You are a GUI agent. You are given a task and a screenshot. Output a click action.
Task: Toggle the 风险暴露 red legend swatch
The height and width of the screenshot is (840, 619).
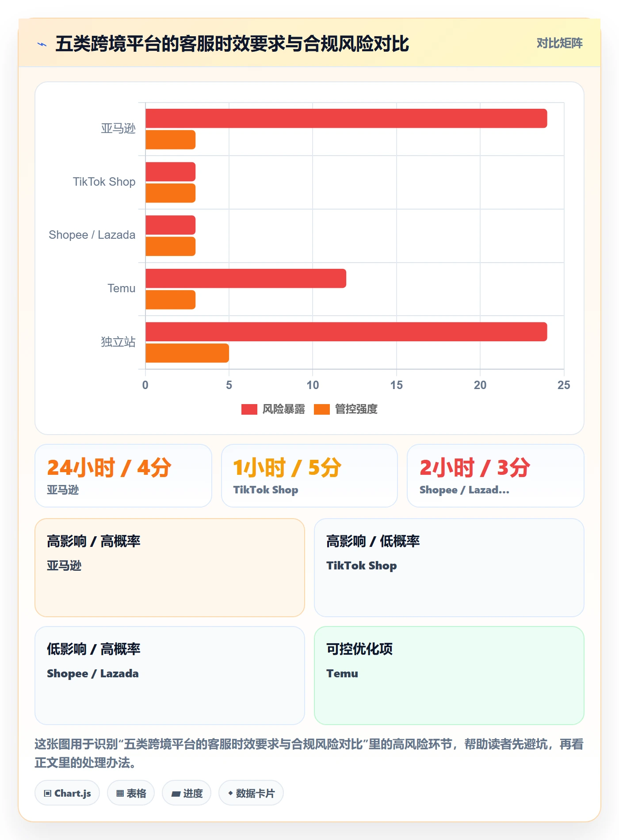pyautogui.click(x=249, y=409)
